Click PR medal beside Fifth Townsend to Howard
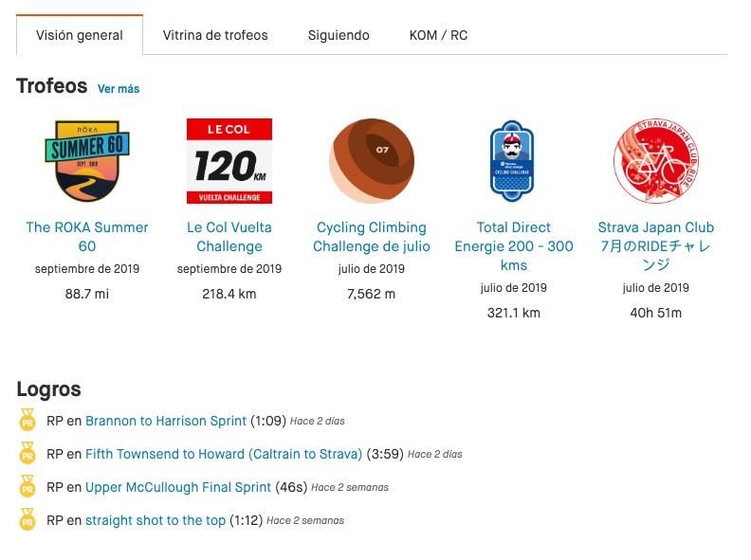This screenshot has height=560, width=751. coord(27,453)
